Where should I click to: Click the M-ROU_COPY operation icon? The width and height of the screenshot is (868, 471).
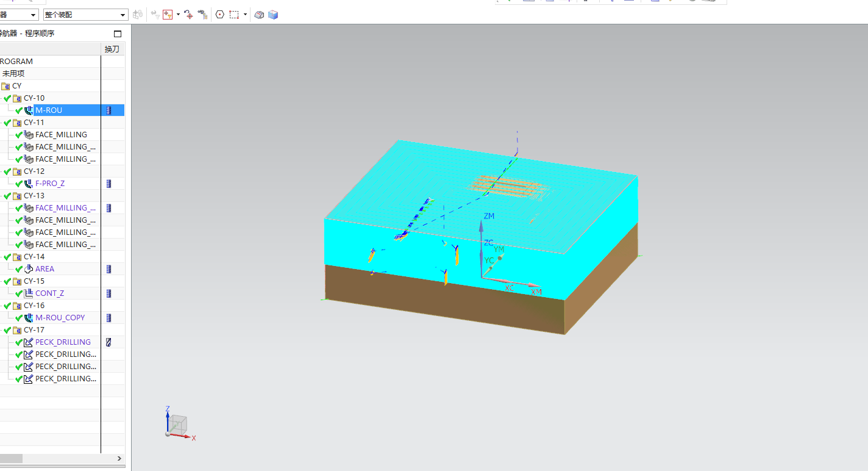point(29,318)
